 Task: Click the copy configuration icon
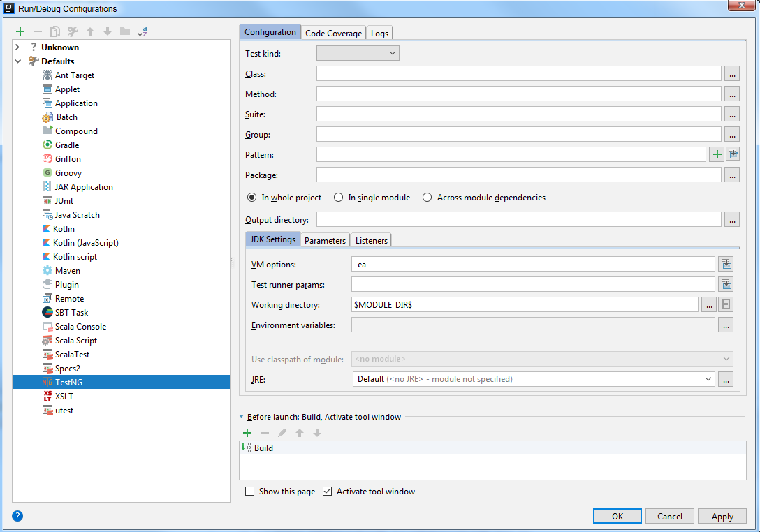54,31
